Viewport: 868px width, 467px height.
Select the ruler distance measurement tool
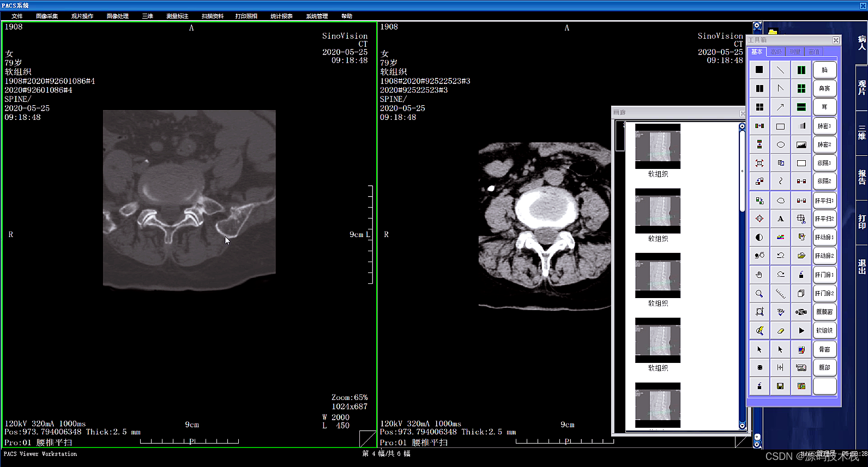coord(780,293)
